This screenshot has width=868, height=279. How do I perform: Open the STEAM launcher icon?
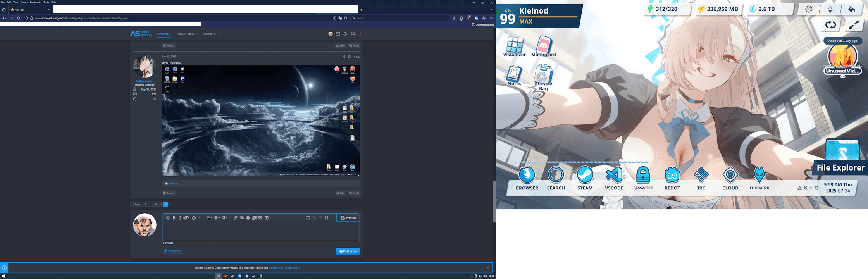coord(585,178)
